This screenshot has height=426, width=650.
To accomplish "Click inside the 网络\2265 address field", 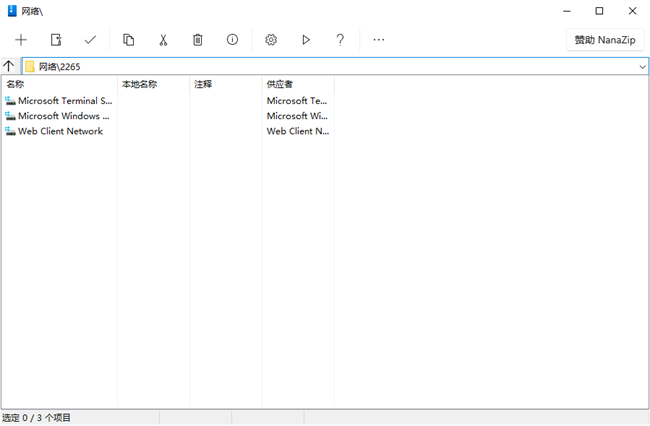I will [330, 67].
